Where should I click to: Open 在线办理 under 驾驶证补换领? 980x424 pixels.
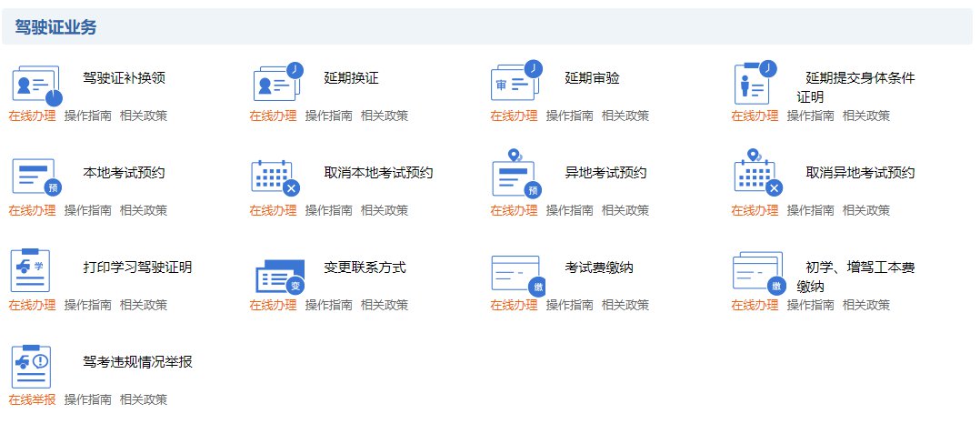pyautogui.click(x=32, y=116)
